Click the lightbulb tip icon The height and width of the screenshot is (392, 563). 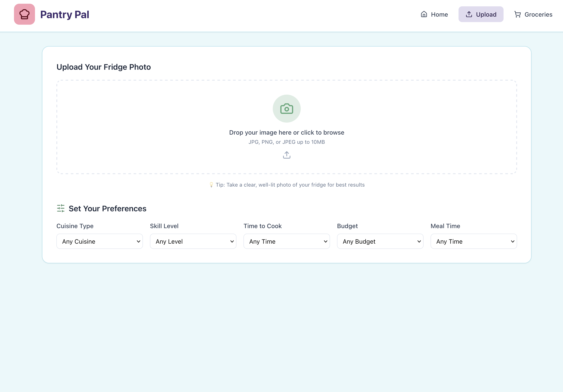[211, 185]
